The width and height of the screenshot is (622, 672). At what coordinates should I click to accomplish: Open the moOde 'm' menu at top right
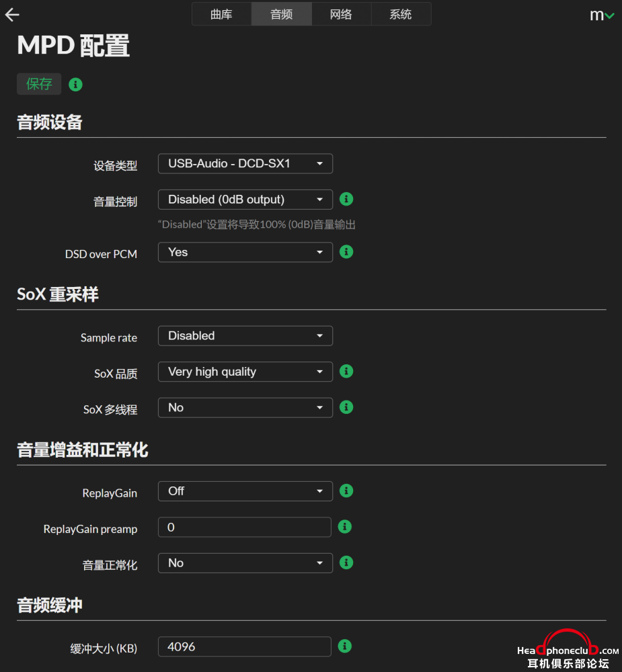tap(602, 15)
